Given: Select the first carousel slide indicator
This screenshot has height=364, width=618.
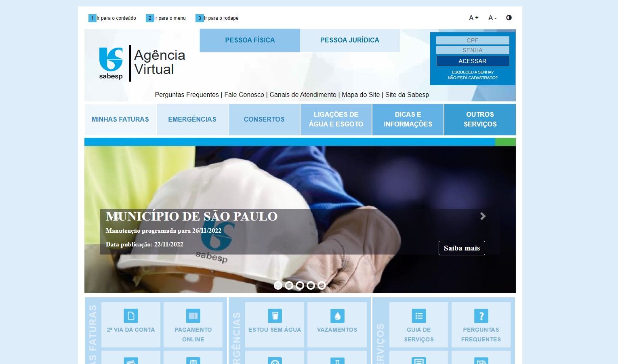Looking at the screenshot, I should click(278, 286).
